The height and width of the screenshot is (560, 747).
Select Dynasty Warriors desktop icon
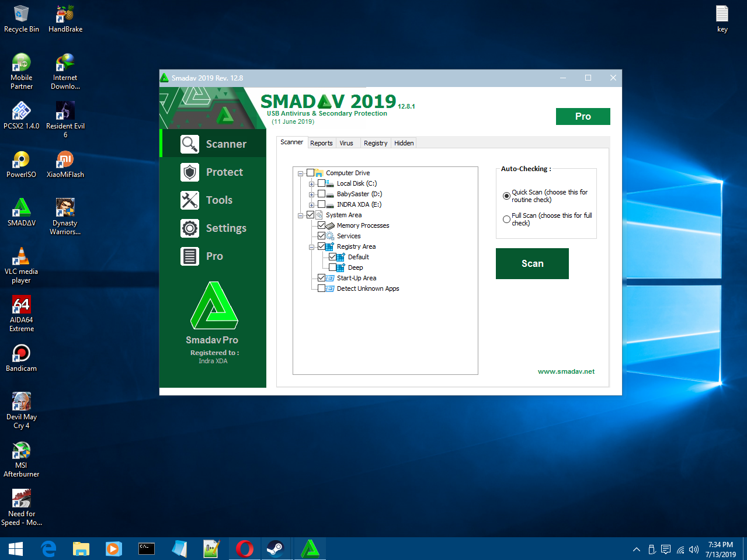tap(65, 217)
